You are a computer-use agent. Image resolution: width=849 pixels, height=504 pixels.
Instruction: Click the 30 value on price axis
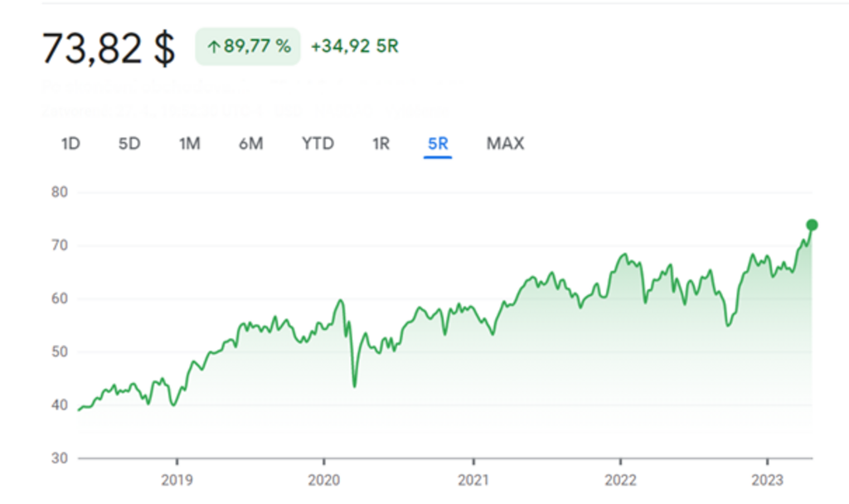point(60,458)
